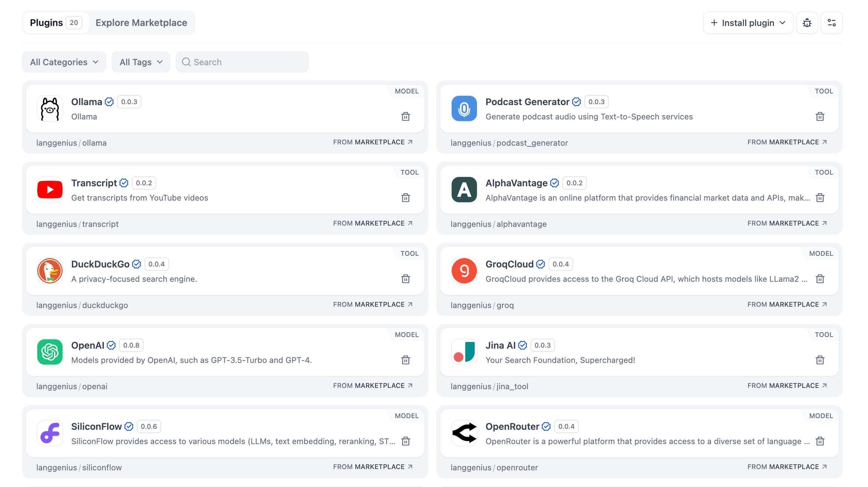
Task: Open plugin preferences sliders icon
Action: click(831, 23)
